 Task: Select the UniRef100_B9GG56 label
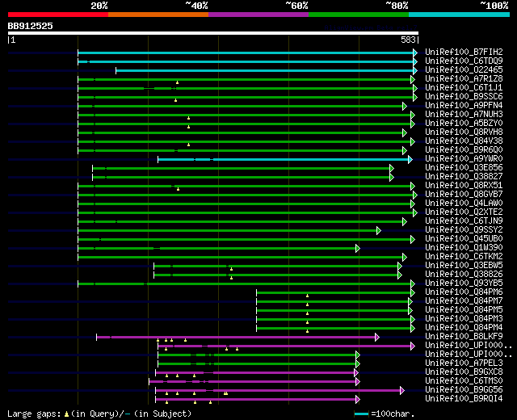click(x=464, y=390)
